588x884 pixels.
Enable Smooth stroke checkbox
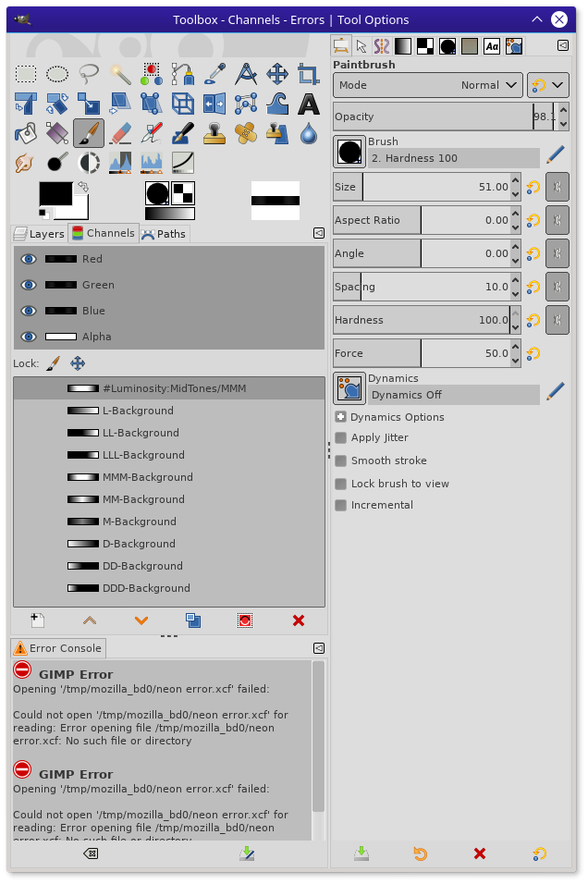coord(340,460)
